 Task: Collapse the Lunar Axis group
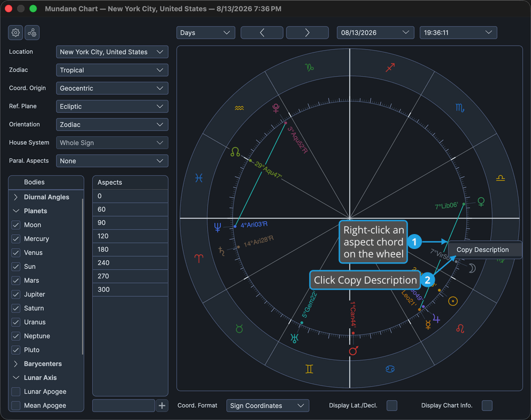(16, 378)
